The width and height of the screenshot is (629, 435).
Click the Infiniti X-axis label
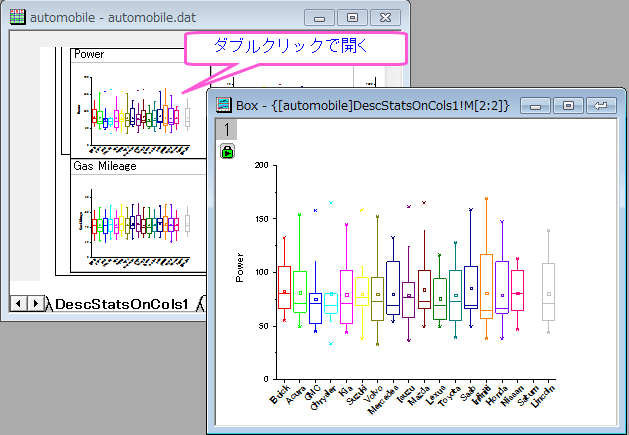tap(481, 395)
